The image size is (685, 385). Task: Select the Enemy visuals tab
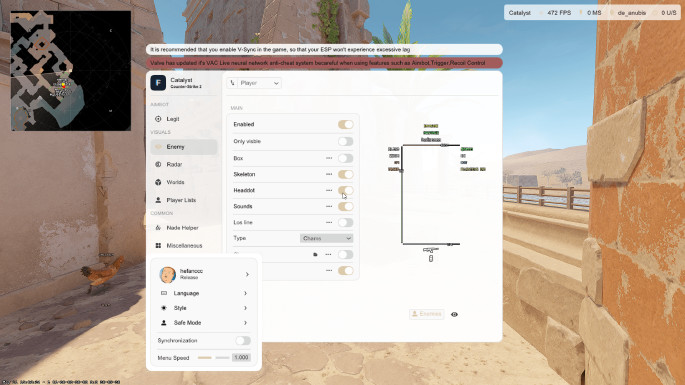(x=183, y=147)
